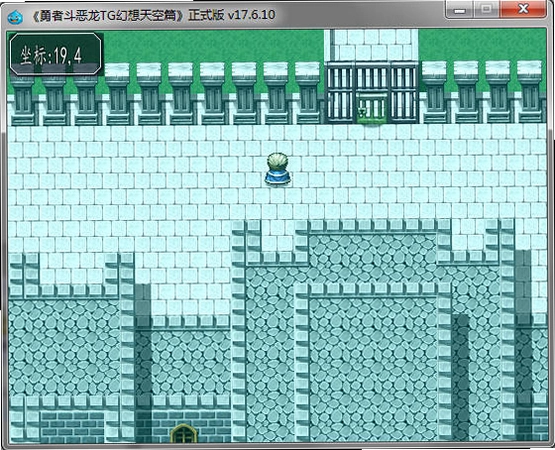The image size is (555, 450).
Task: Click the blue slime icon in title bar
Action: click(x=15, y=17)
